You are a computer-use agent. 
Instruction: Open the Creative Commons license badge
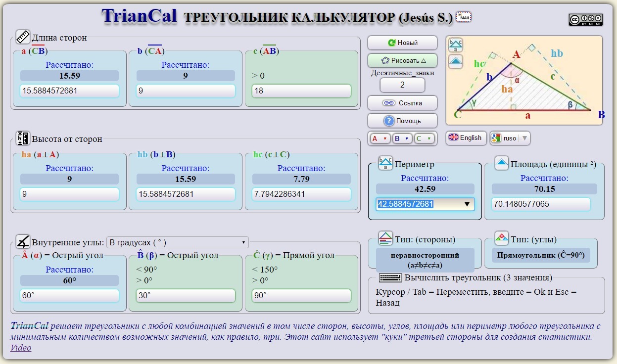click(585, 19)
